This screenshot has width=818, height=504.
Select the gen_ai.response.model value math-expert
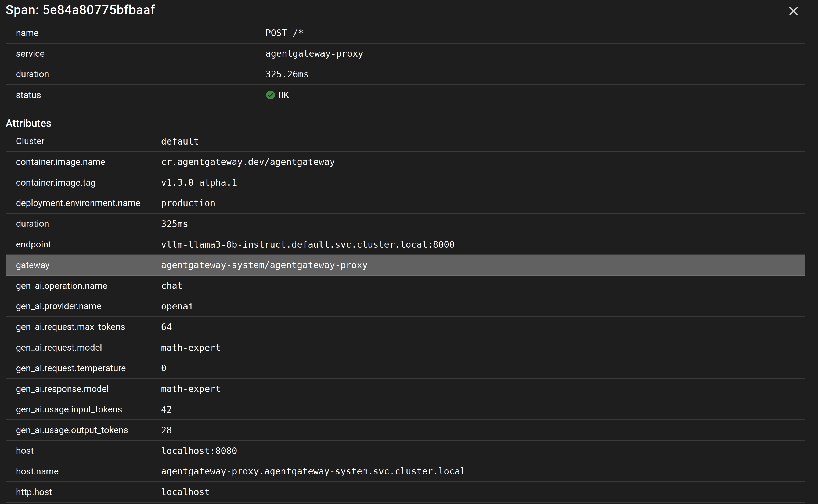tap(191, 389)
